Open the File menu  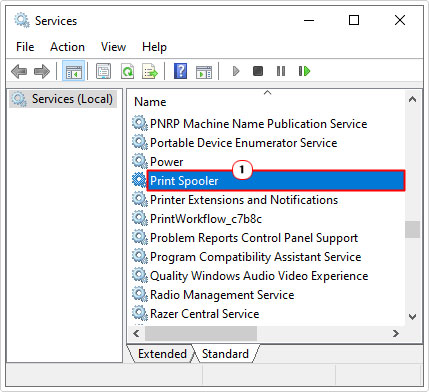(25, 47)
